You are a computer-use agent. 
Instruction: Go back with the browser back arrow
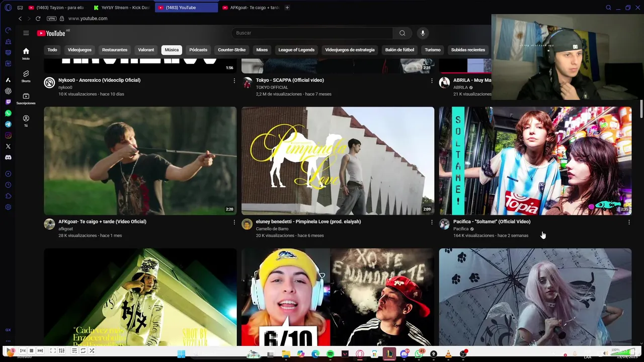[x=20, y=19]
